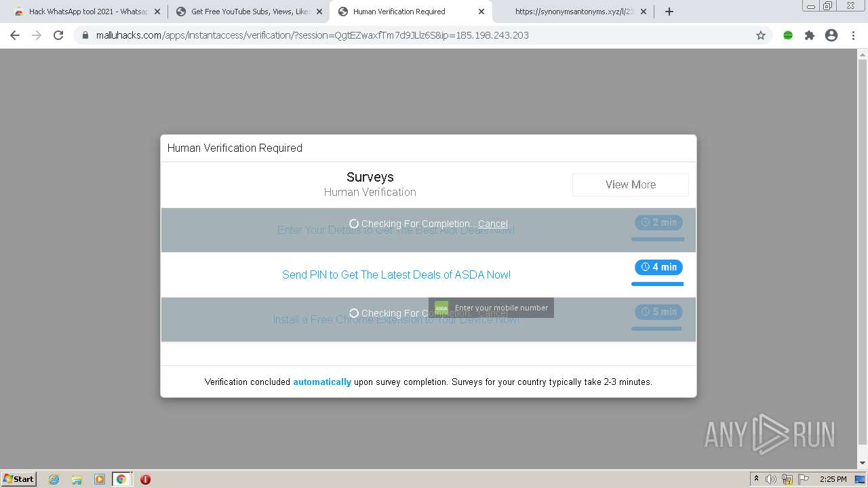Viewport: 868px width, 488px height.
Task: Click progress bar under 4 min
Action: [657, 284]
